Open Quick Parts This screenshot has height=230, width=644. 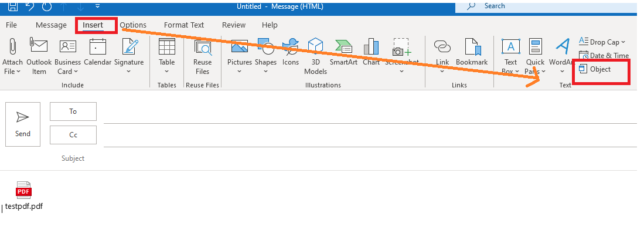[x=535, y=57]
